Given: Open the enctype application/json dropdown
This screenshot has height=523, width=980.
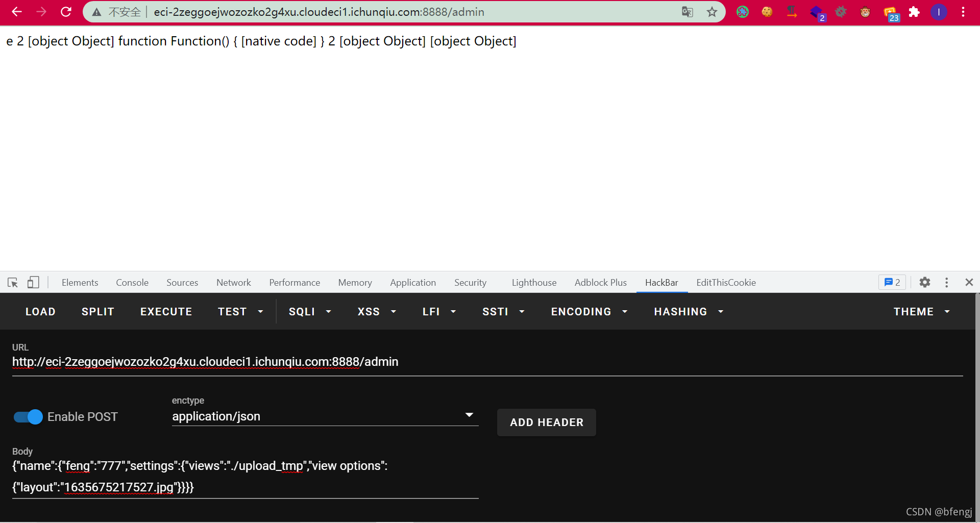Looking at the screenshot, I should coord(325,416).
